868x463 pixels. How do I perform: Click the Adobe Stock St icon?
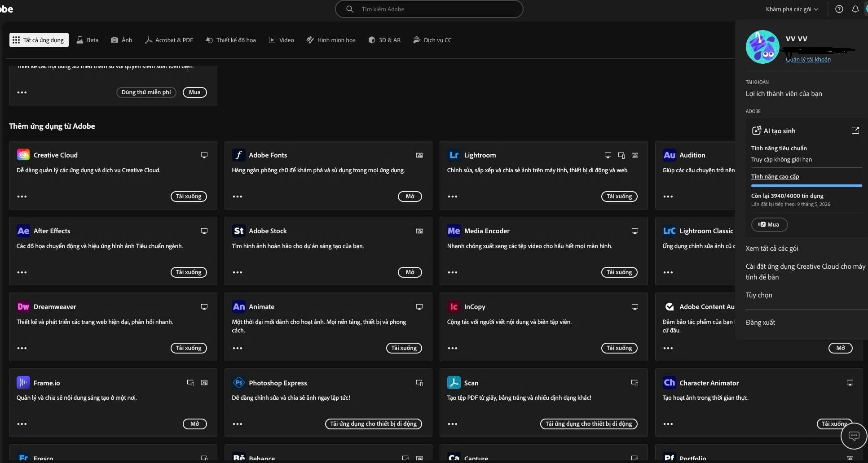[x=238, y=231]
